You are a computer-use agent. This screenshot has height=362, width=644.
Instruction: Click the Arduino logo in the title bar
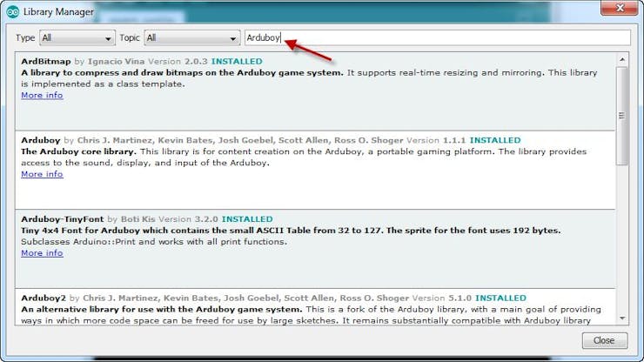coord(13,12)
